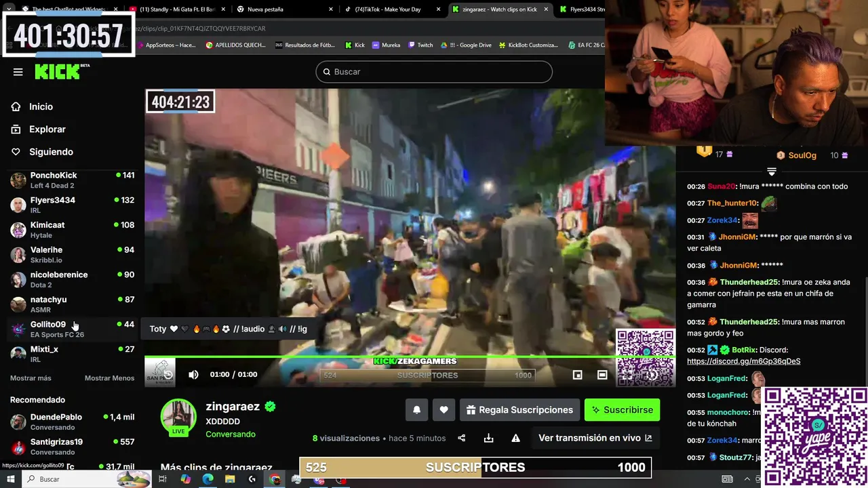Click Windows taskbar Buscar search box
The image size is (868, 488).
[x=87, y=479]
